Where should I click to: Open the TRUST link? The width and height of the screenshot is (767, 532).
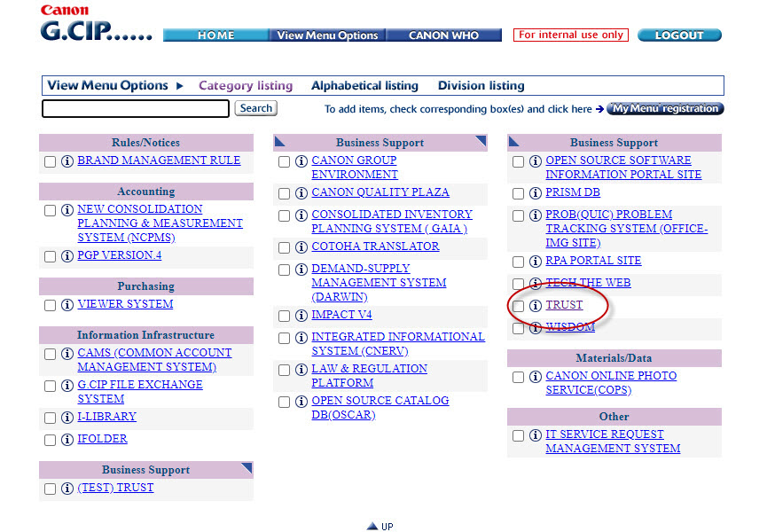tap(564, 305)
